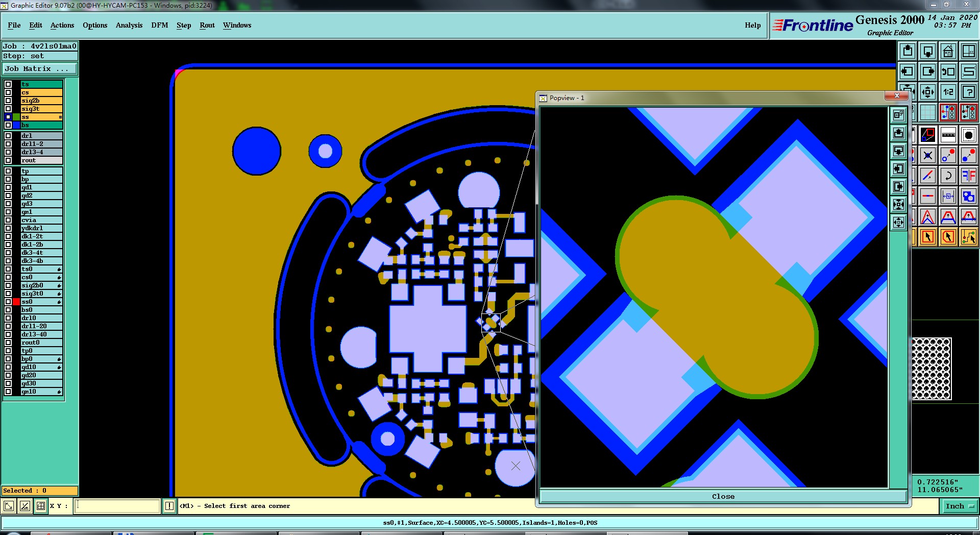Click the checkered pattern thumbnail
Screen dimensions: 980x535
pyautogui.click(x=932, y=368)
